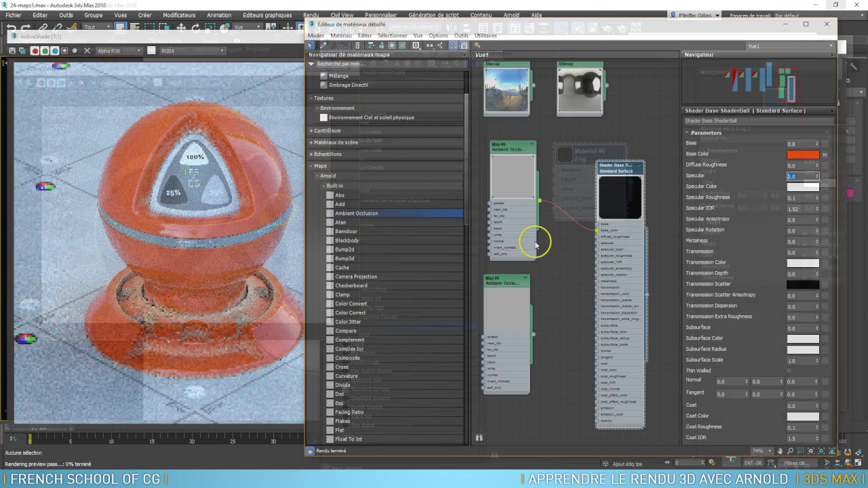Select the HDRI Bitmap node thumbnail

[507, 89]
